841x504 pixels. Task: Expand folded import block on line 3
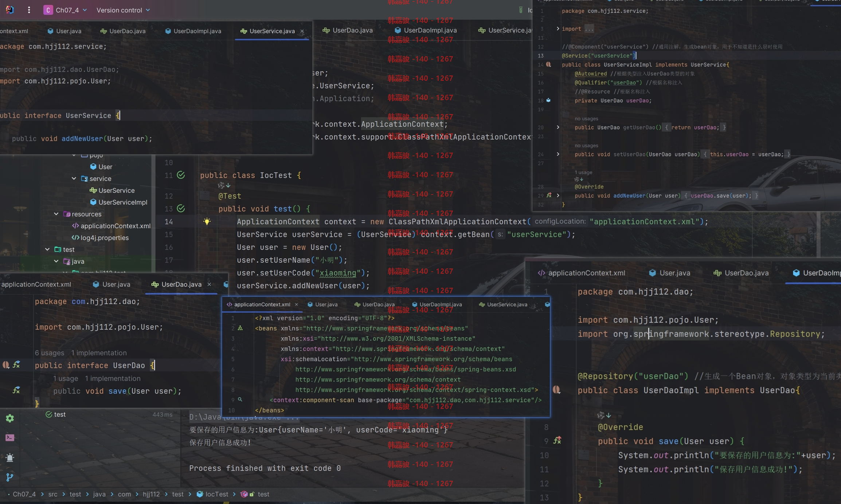click(x=558, y=29)
